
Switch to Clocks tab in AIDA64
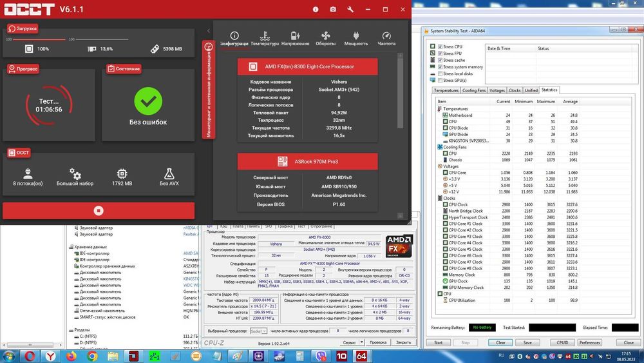click(x=515, y=90)
